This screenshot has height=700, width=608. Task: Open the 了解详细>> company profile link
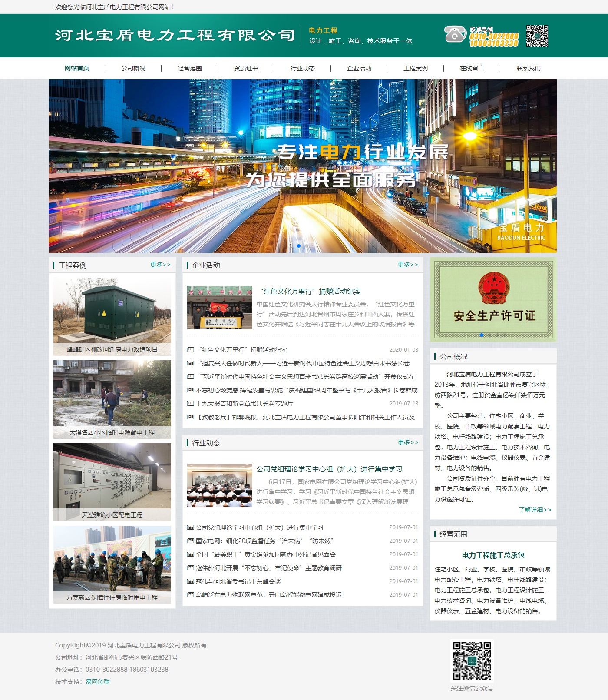tap(535, 510)
